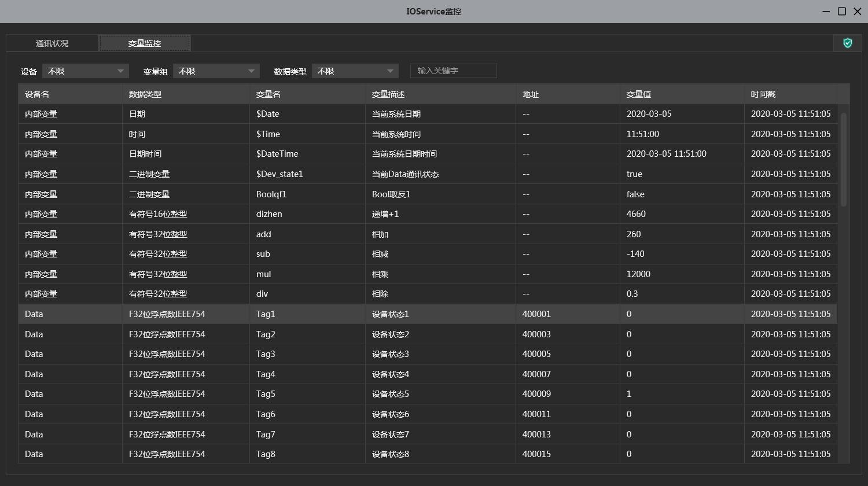This screenshot has width=868, height=486.
Task: Sort by the 数据类型 column header
Action: (186, 94)
